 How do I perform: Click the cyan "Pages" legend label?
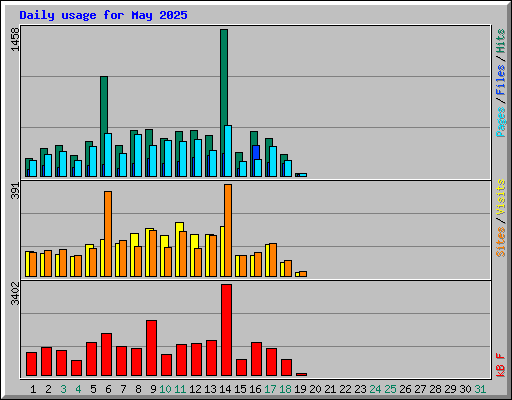point(501,122)
